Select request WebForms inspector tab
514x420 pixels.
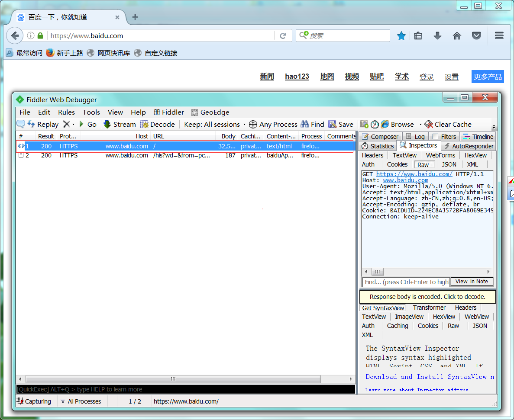coord(440,155)
